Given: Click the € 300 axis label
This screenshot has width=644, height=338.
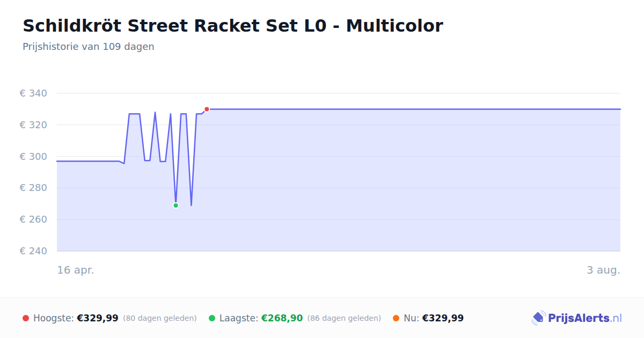Looking at the screenshot, I should click(x=33, y=157).
